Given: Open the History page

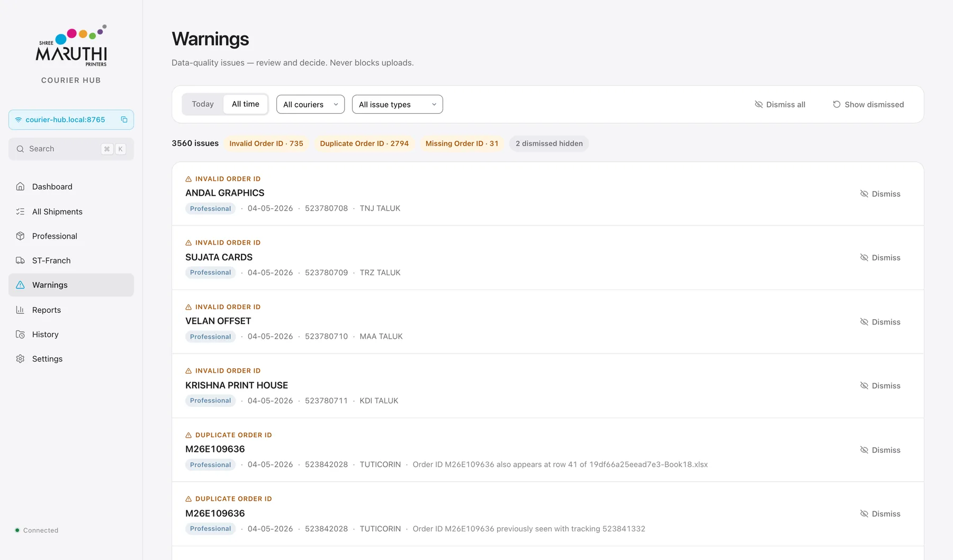Looking at the screenshot, I should point(71,335).
